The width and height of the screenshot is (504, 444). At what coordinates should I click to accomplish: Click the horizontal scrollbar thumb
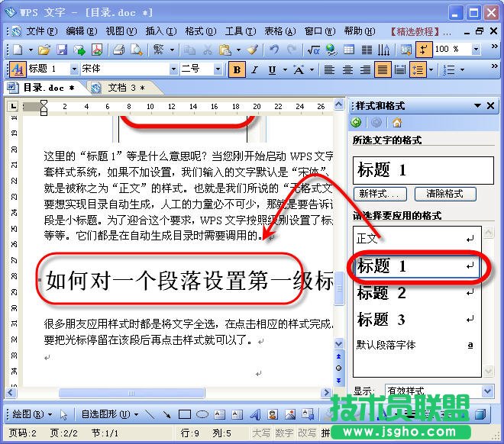point(131,393)
